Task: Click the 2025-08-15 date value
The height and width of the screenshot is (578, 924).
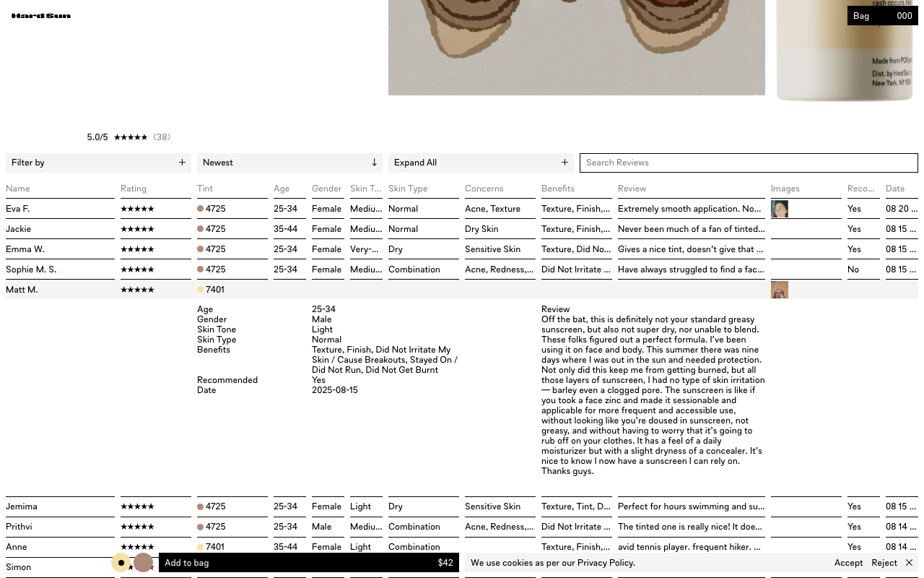Action: pyautogui.click(x=335, y=390)
